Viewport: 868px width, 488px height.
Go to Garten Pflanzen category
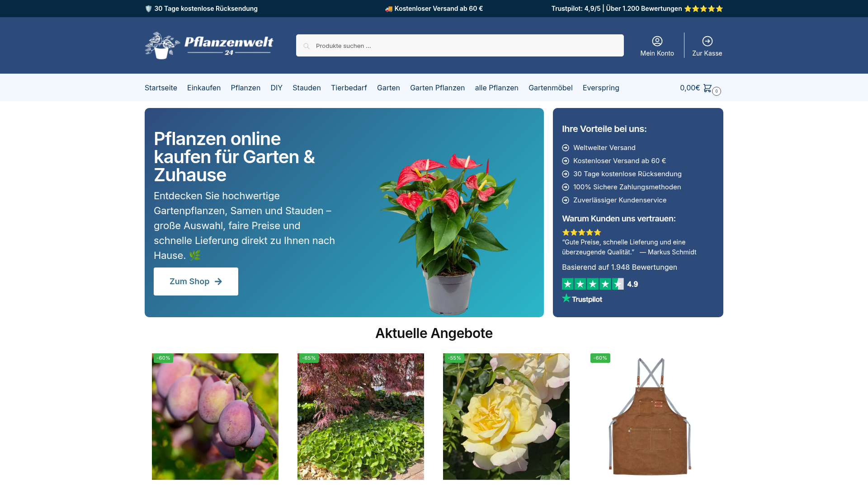(437, 88)
